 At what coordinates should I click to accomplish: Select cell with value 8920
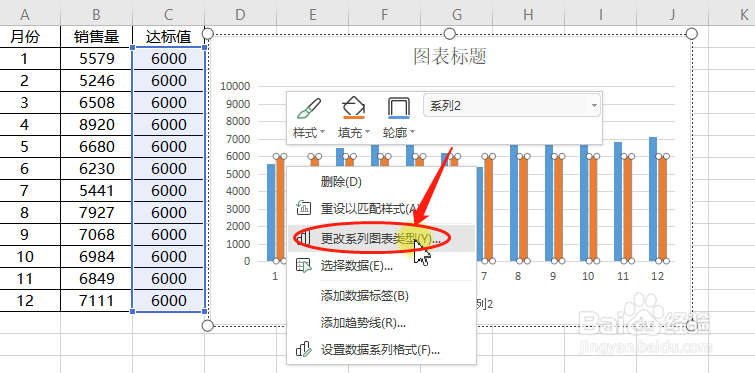click(96, 125)
